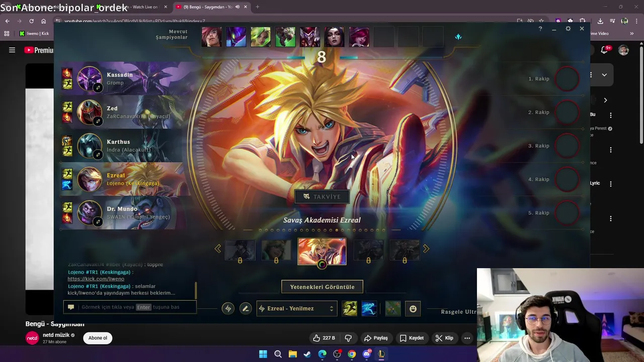Open the ward skin selector

(393, 309)
